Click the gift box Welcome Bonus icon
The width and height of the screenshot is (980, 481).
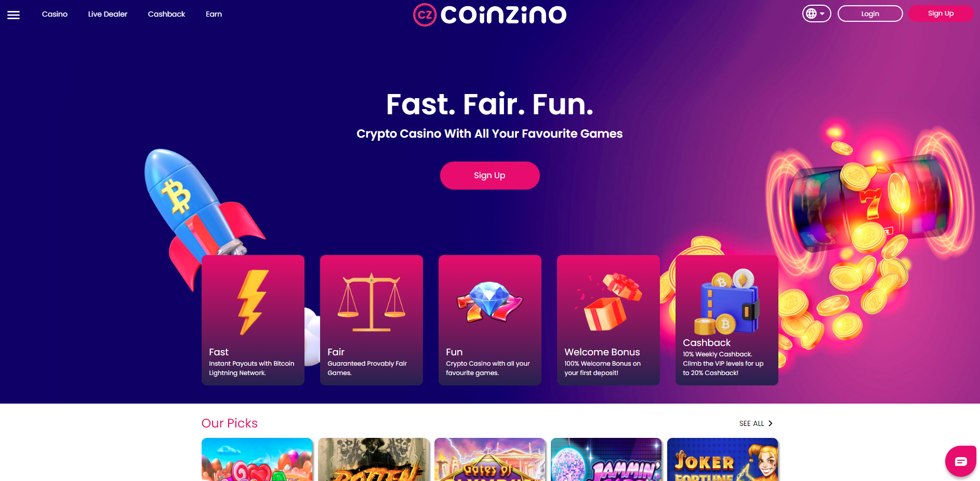[x=608, y=302]
